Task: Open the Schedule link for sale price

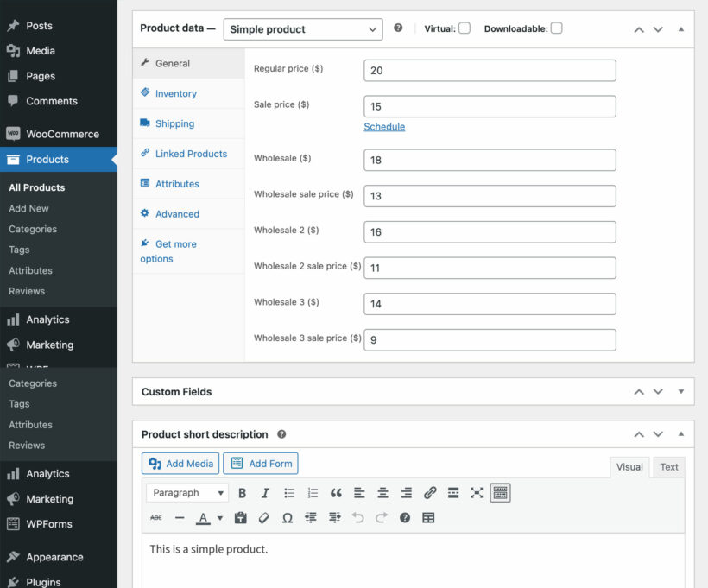Action: [x=384, y=126]
